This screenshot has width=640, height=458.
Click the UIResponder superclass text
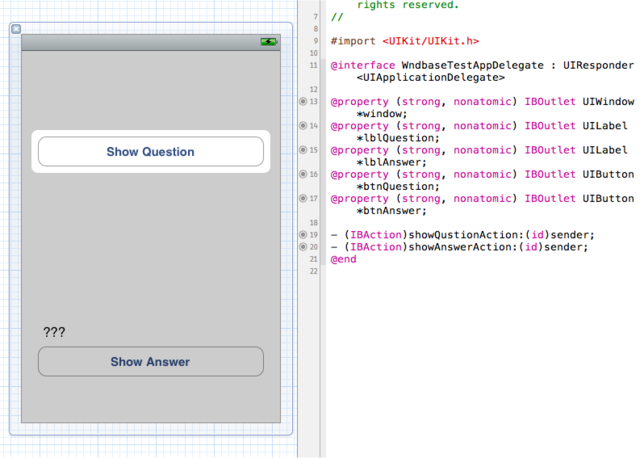pyautogui.click(x=598, y=65)
